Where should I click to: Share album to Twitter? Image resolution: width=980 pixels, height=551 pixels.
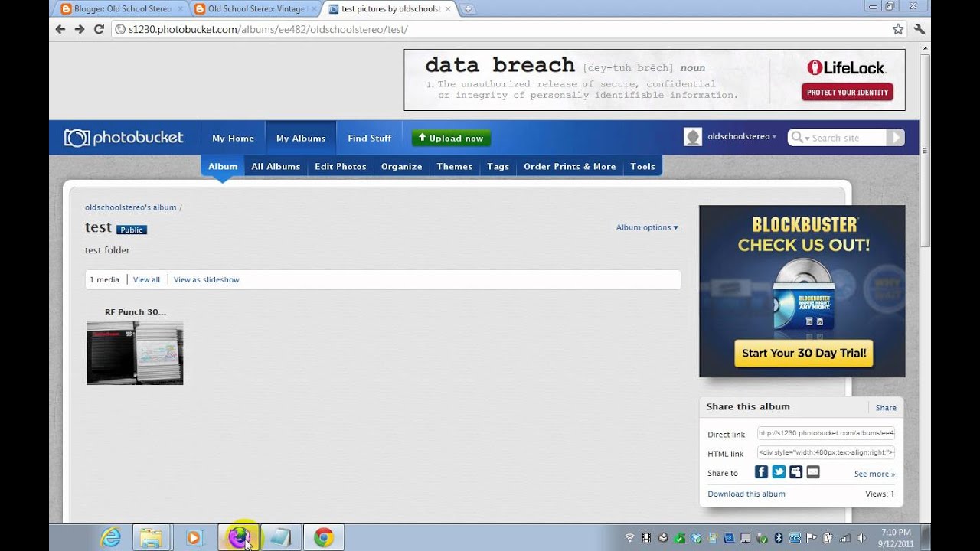coord(779,472)
